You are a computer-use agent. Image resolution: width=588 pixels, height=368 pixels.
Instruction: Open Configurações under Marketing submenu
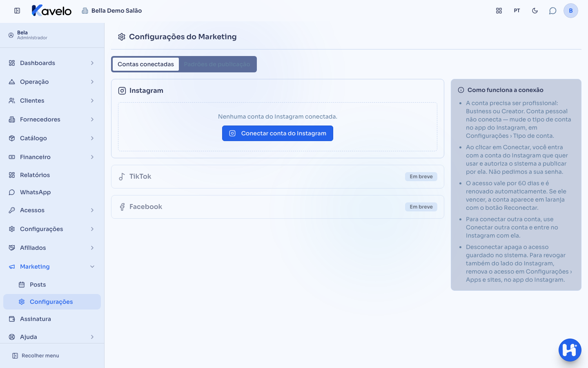tap(52, 302)
